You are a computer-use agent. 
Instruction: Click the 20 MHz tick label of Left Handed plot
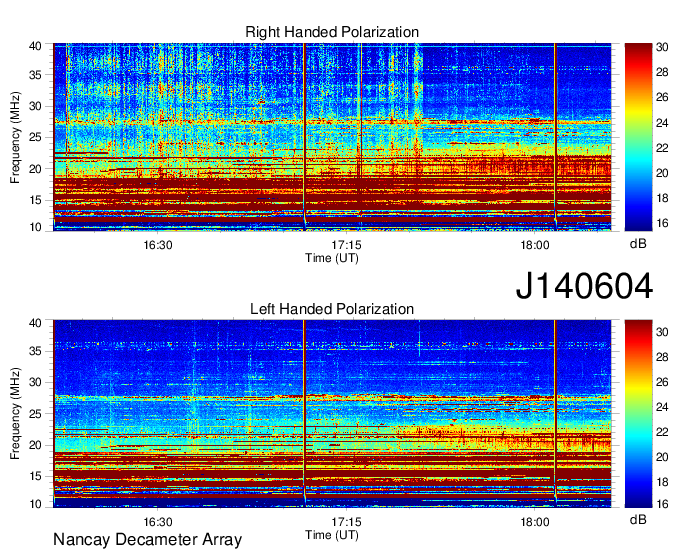(x=36, y=445)
